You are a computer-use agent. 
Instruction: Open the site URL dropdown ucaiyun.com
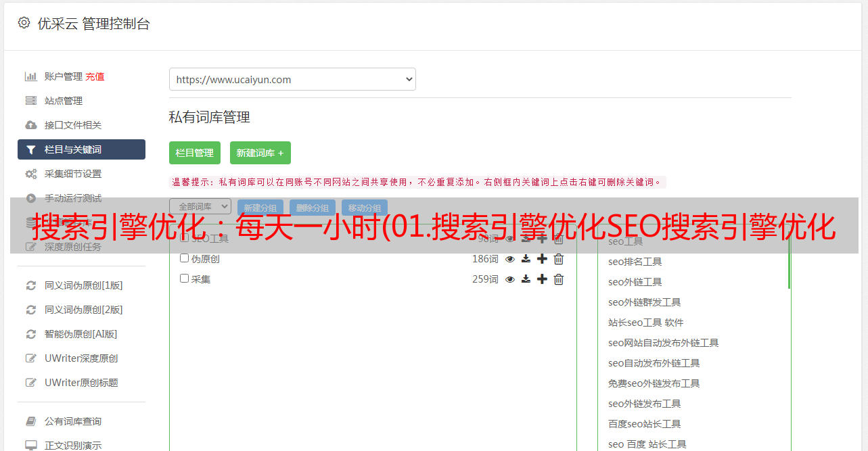tap(292, 79)
